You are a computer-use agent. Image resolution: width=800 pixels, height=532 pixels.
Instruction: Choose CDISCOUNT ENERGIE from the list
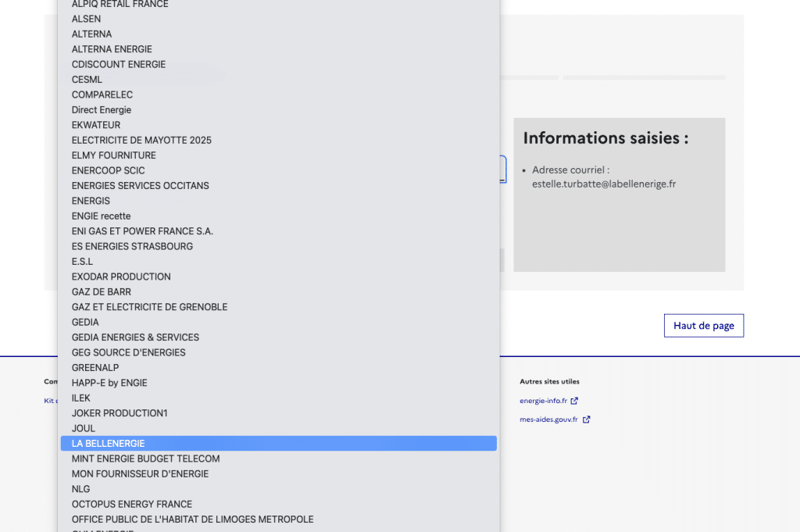coord(119,64)
